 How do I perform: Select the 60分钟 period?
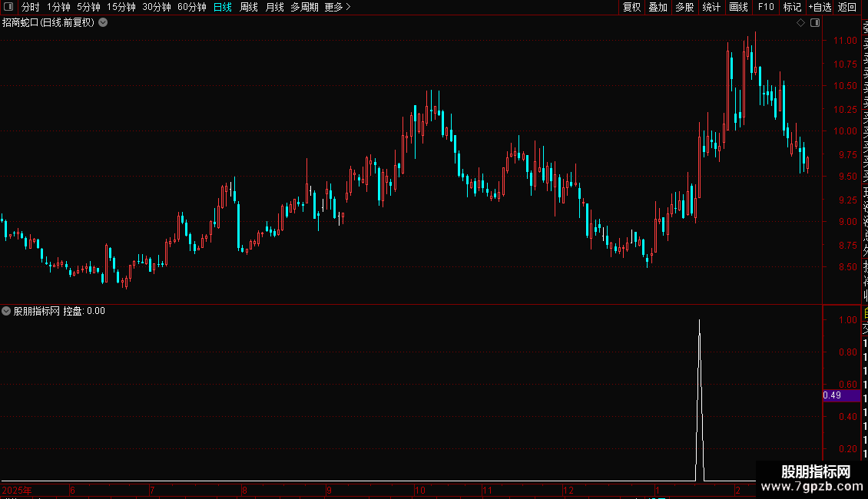coord(192,7)
